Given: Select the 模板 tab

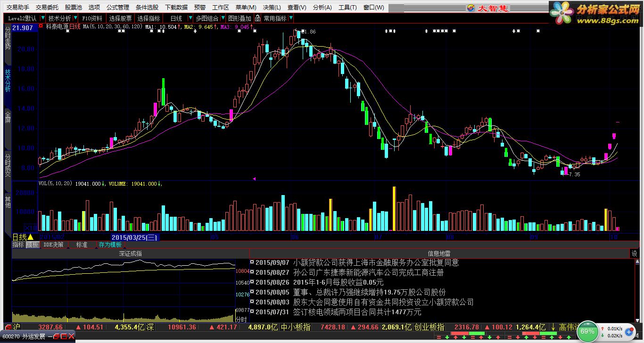Looking at the screenshot, I should (32, 245).
